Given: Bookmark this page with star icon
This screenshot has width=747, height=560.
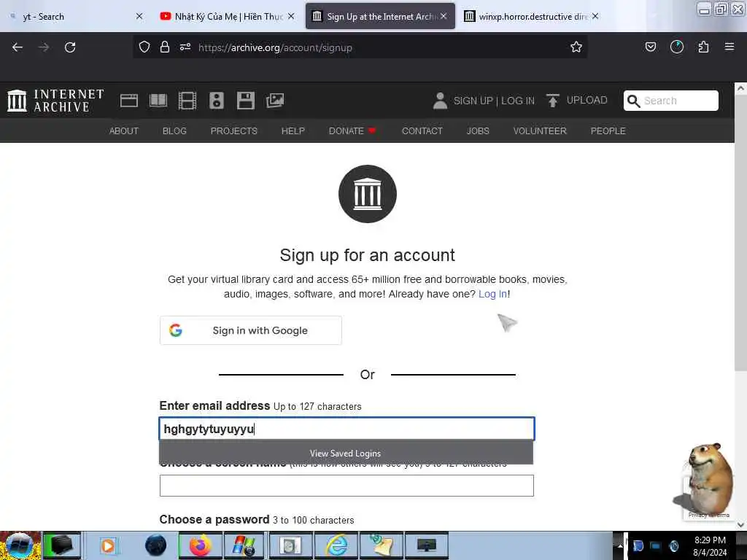Looking at the screenshot, I should 576,47.
